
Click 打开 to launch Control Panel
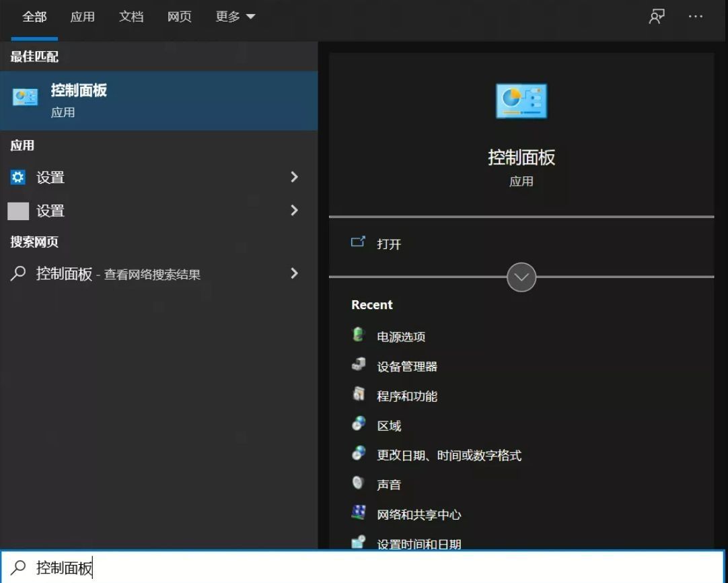coord(389,244)
